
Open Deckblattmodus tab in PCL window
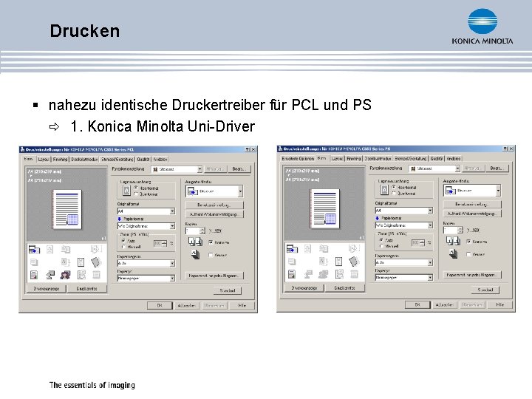(x=84, y=159)
